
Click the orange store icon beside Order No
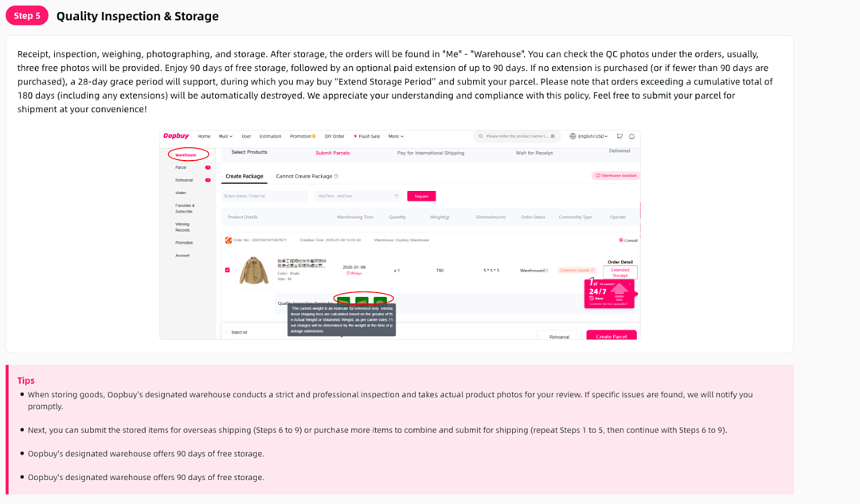(229, 240)
